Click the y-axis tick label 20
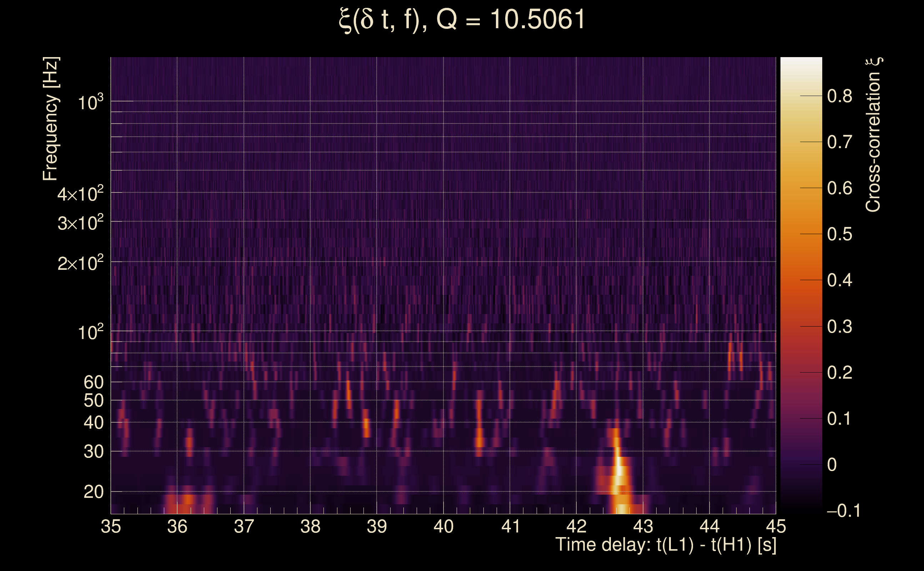This screenshot has width=924, height=571. pyautogui.click(x=93, y=492)
